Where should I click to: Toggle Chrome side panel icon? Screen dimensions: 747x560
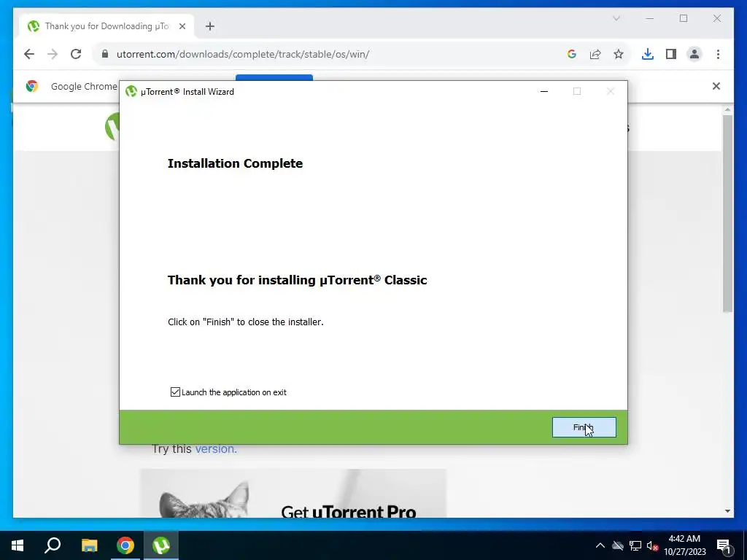pyautogui.click(x=671, y=54)
